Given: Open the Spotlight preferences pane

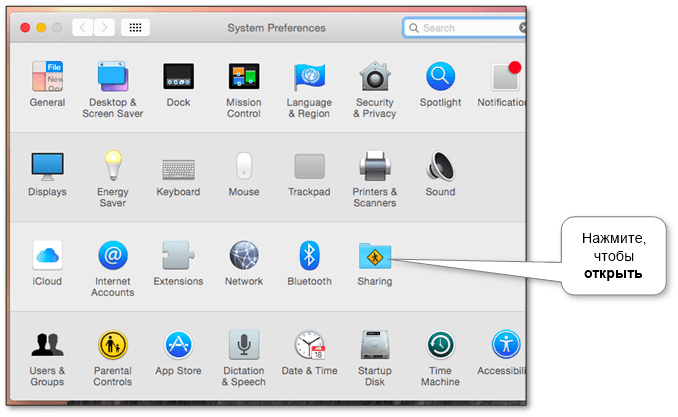Looking at the screenshot, I should click(440, 83).
